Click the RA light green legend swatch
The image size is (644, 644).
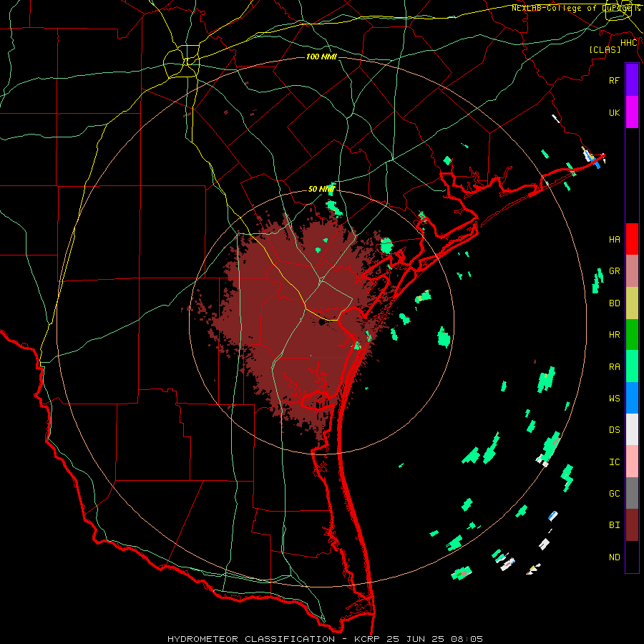tap(632, 366)
